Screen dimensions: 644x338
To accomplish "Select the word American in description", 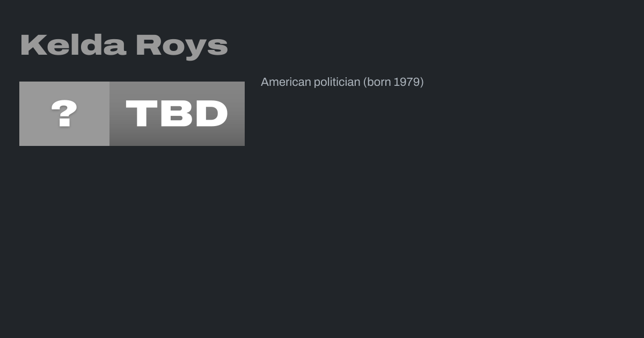I will pyautogui.click(x=286, y=82).
